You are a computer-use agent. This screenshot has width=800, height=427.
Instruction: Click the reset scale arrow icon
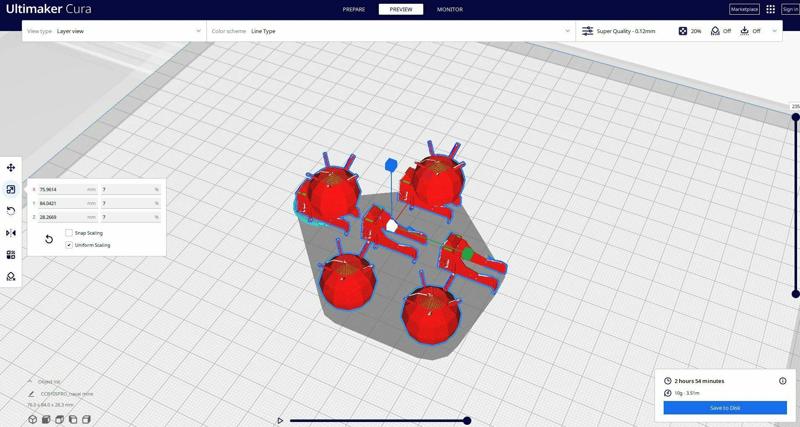[49, 239]
